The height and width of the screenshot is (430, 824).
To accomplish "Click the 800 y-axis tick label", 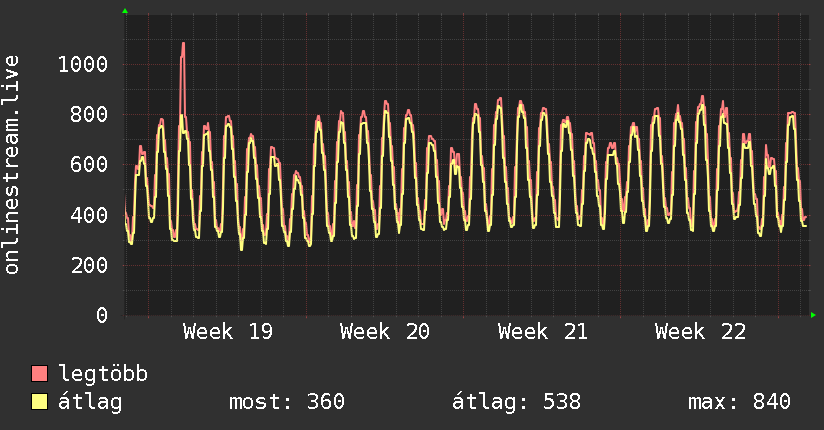I will [89, 115].
